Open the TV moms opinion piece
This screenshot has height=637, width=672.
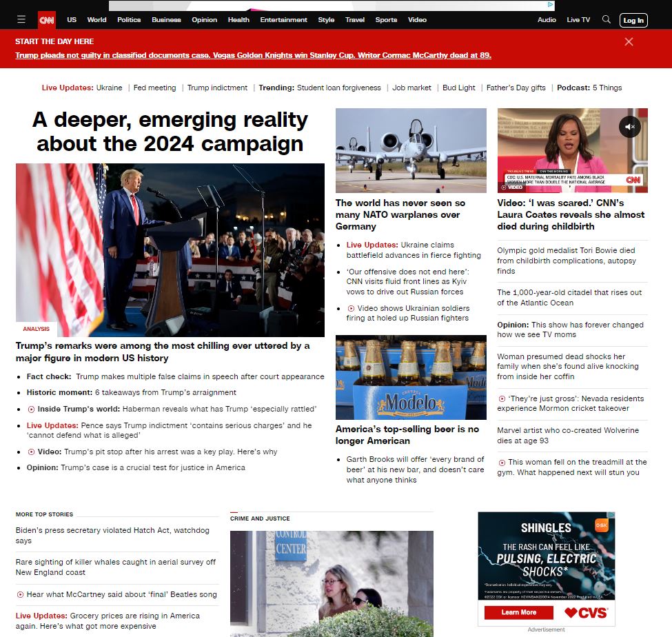coord(571,330)
